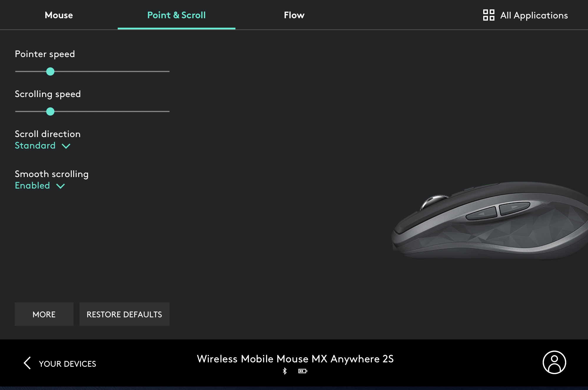Click the back arrow beside Your Devices

pyautogui.click(x=27, y=363)
